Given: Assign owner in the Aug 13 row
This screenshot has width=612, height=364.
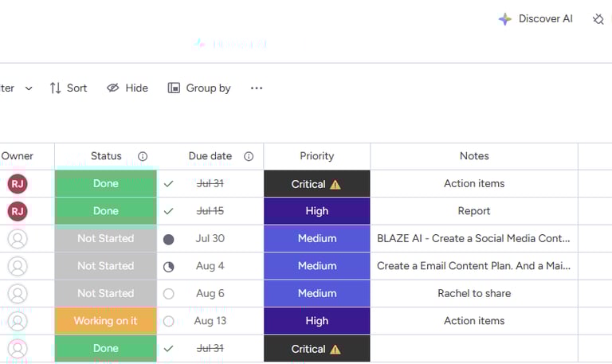Looking at the screenshot, I should 18,321.
